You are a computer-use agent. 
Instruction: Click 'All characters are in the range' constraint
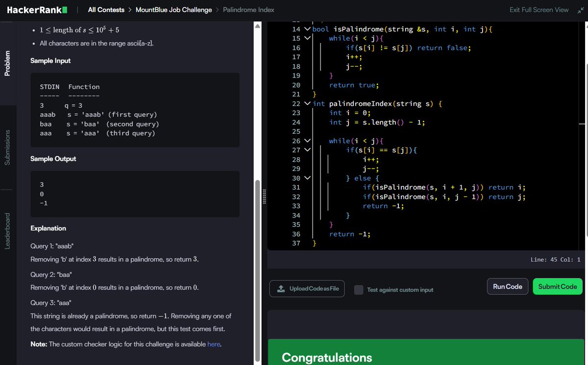(x=97, y=43)
